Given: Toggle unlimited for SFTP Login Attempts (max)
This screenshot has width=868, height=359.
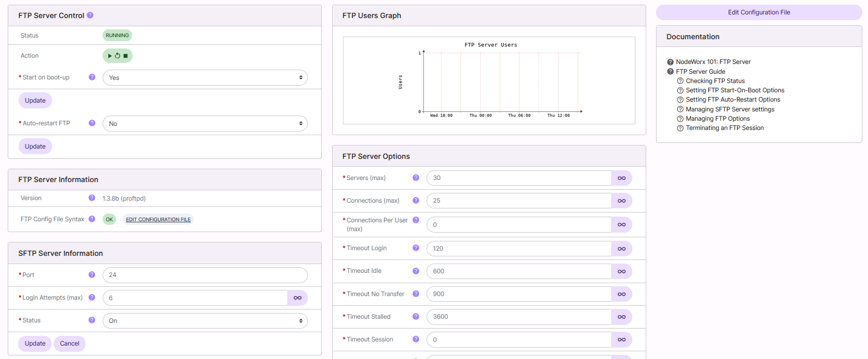Looking at the screenshot, I should pyautogui.click(x=298, y=298).
